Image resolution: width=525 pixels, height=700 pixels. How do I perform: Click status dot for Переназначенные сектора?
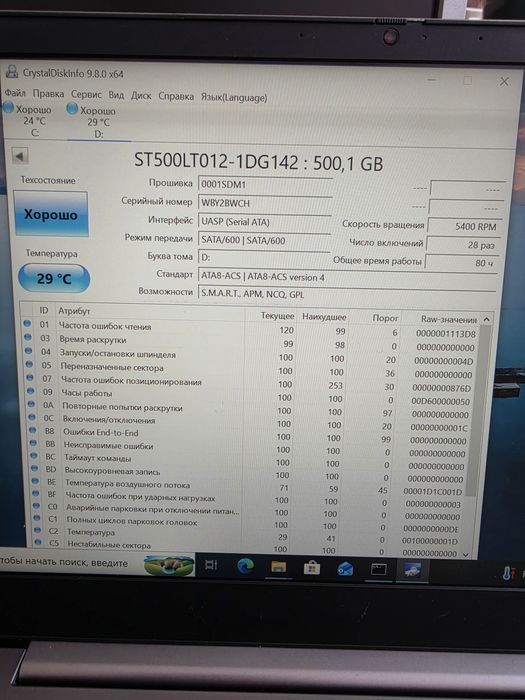29,364
